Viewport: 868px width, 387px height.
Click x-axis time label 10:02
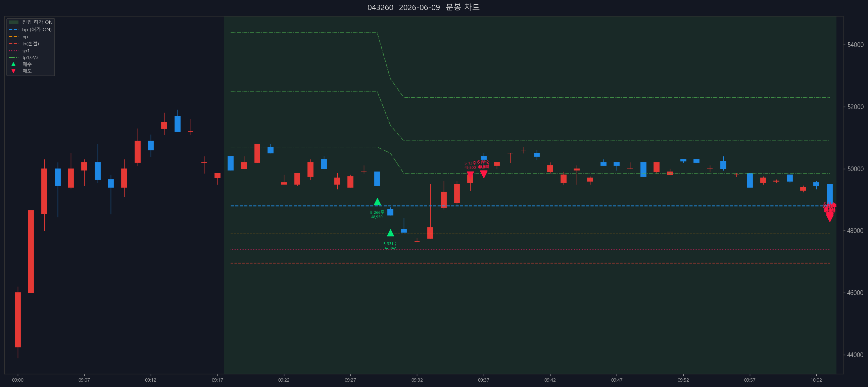(x=816, y=380)
